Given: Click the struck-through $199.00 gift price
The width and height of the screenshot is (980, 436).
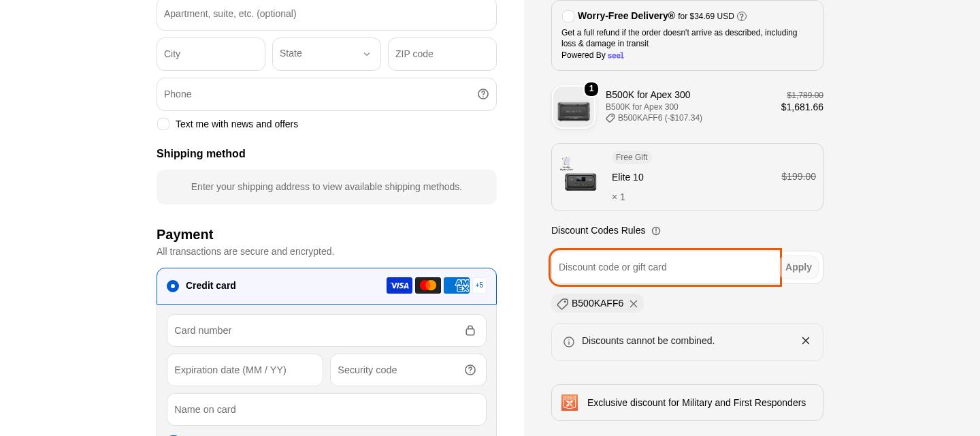Looking at the screenshot, I should coord(798,176).
